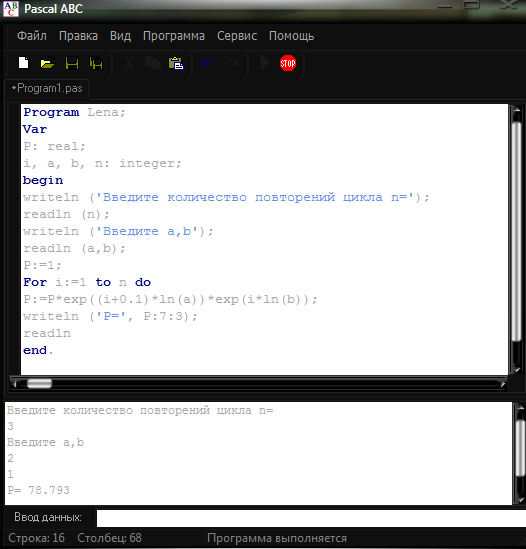
Task: Click the 'Var' keyword line
Action: click(35, 129)
